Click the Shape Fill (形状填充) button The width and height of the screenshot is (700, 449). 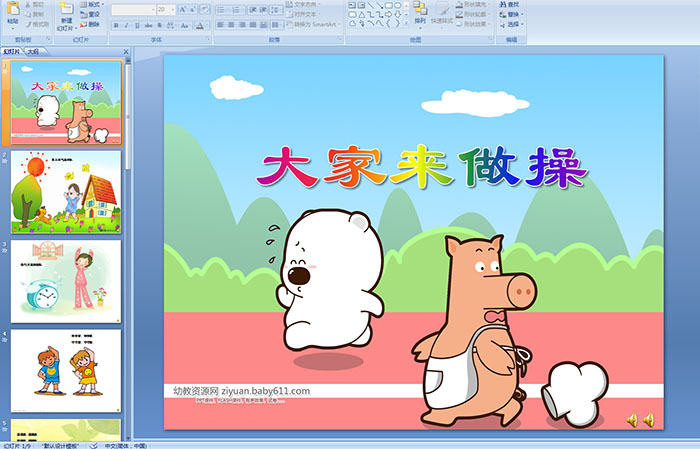click(473, 4)
